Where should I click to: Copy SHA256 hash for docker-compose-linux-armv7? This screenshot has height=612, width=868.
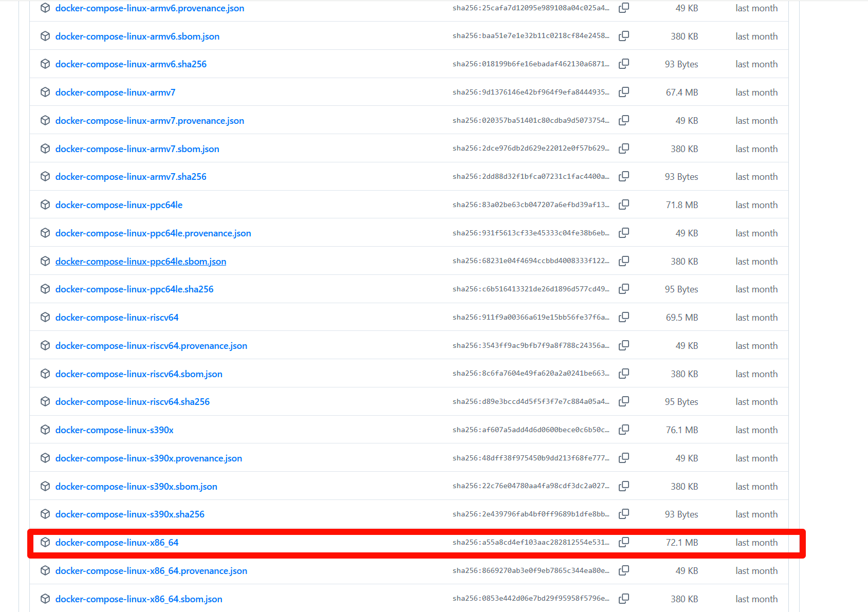click(x=623, y=92)
